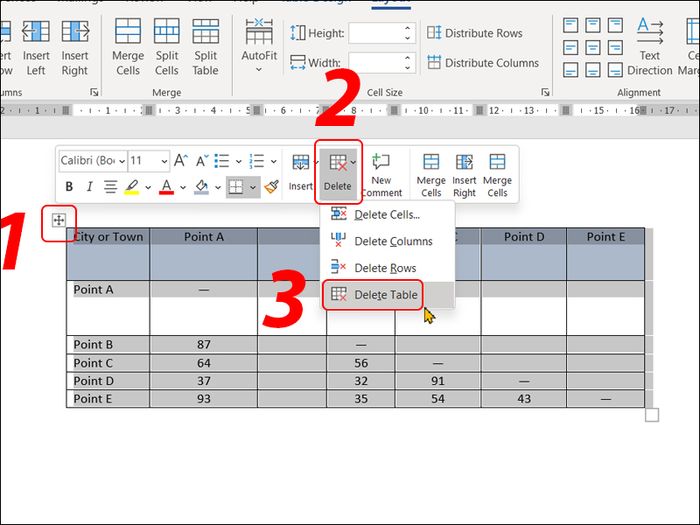Click the Format Painter brush icon
The height and width of the screenshot is (525, 700).
[x=271, y=187]
